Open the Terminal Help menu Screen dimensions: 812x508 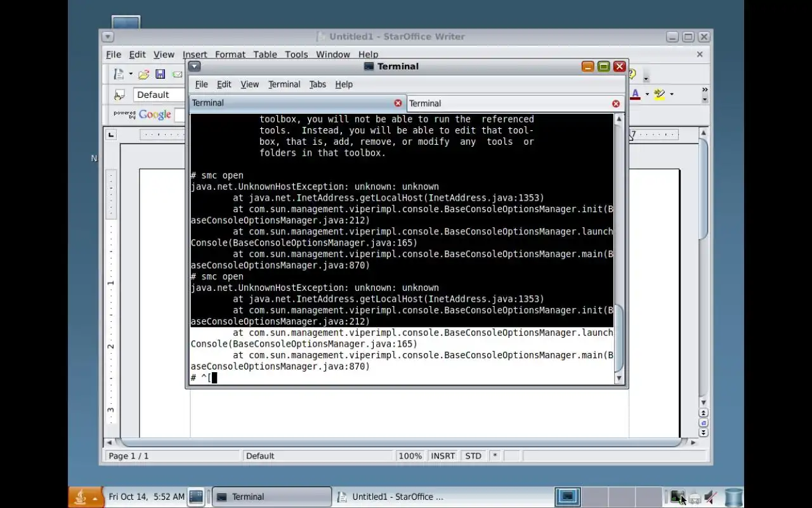click(344, 84)
